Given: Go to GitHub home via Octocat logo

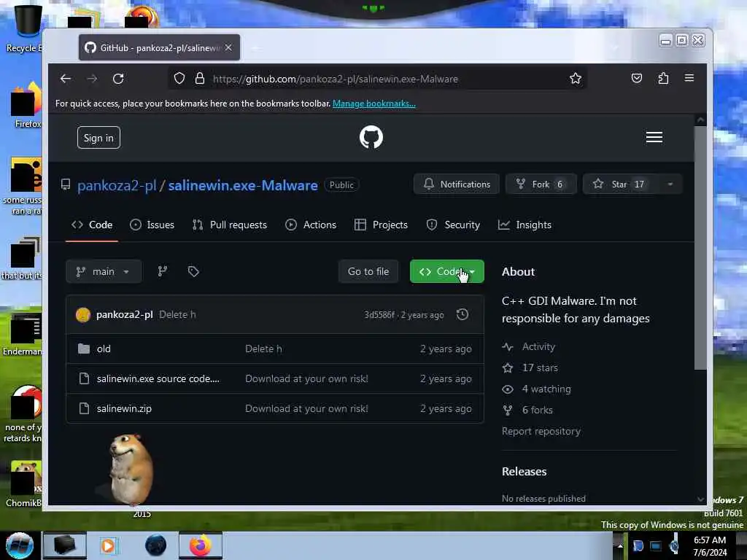Looking at the screenshot, I should tap(371, 137).
